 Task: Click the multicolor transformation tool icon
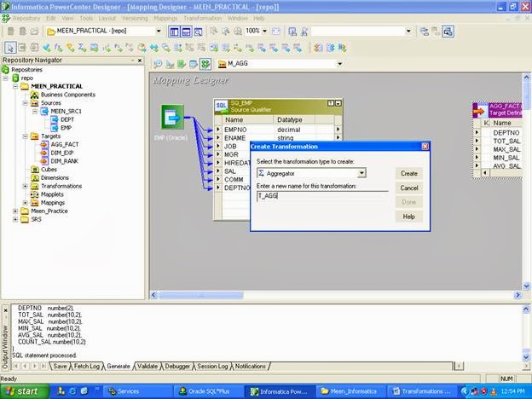142,48
